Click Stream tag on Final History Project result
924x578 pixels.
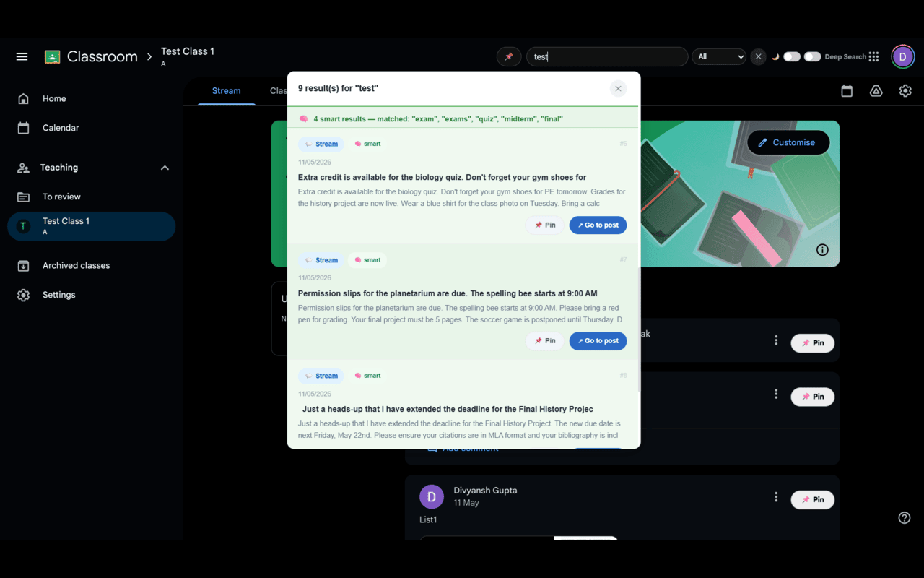point(321,376)
